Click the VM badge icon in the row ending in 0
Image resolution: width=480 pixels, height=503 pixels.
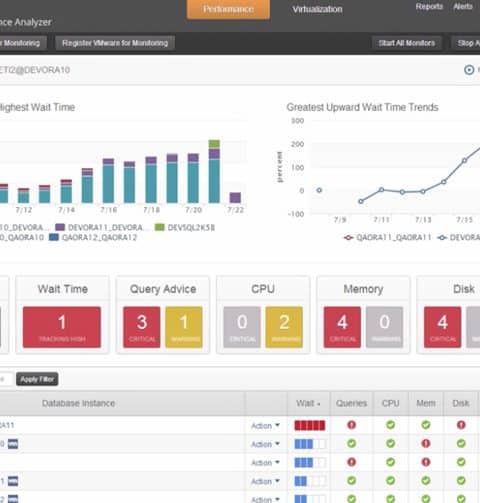tap(13, 444)
